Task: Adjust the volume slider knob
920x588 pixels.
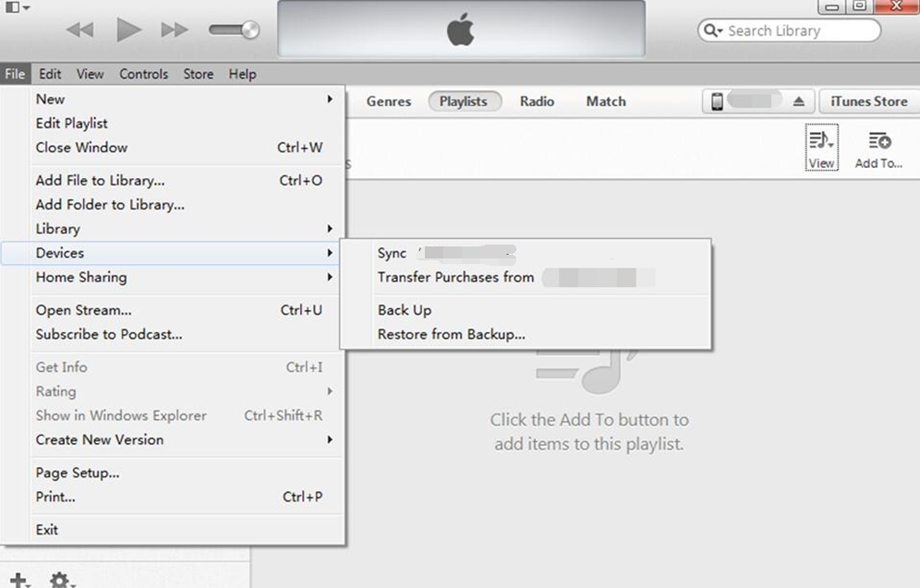Action: pyautogui.click(x=250, y=30)
